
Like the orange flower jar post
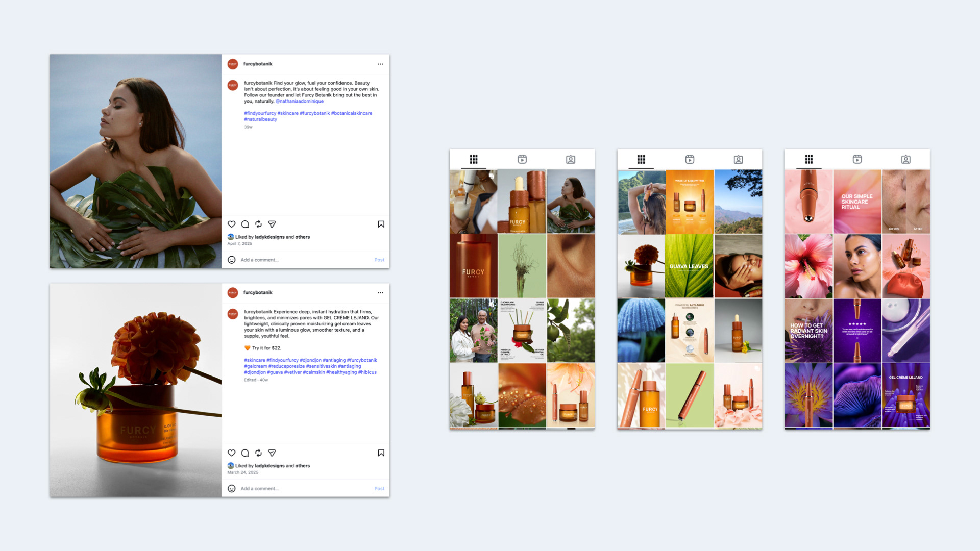point(231,453)
